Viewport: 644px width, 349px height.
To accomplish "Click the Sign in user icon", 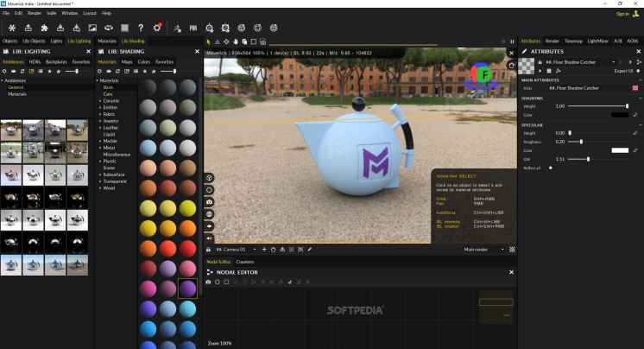I will 638,14.
